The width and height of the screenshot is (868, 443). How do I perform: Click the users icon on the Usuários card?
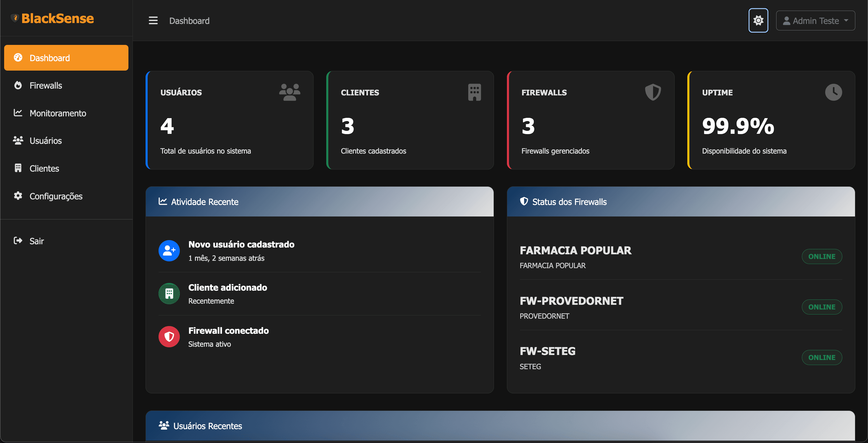coord(290,92)
